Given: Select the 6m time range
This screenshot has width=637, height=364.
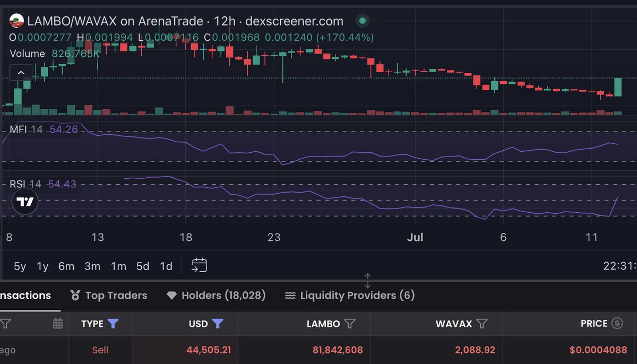Looking at the screenshot, I should [66, 266].
